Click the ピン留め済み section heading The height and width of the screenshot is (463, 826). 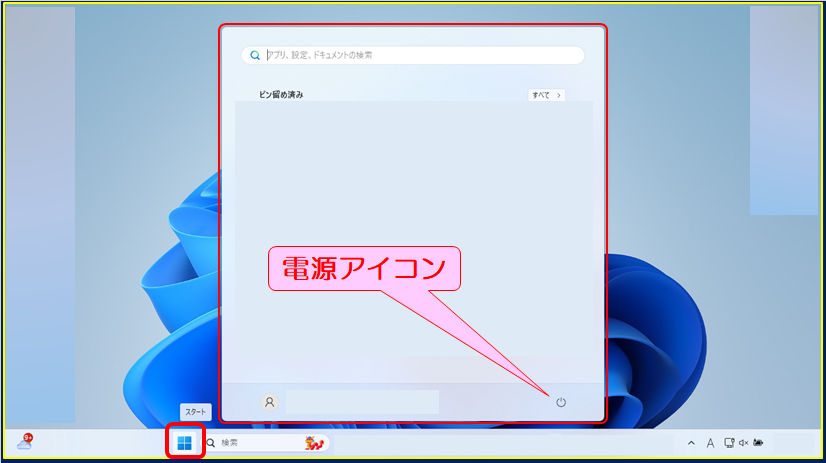[x=281, y=95]
